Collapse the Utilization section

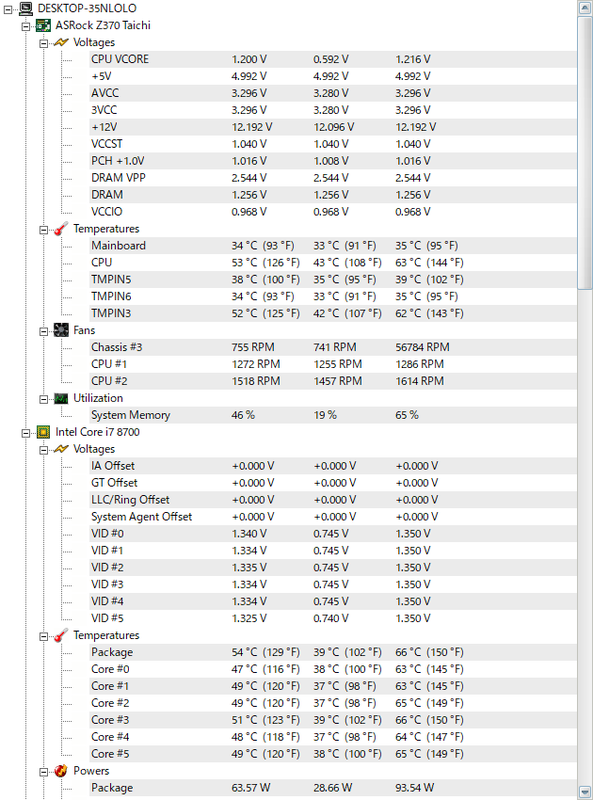coord(43,398)
